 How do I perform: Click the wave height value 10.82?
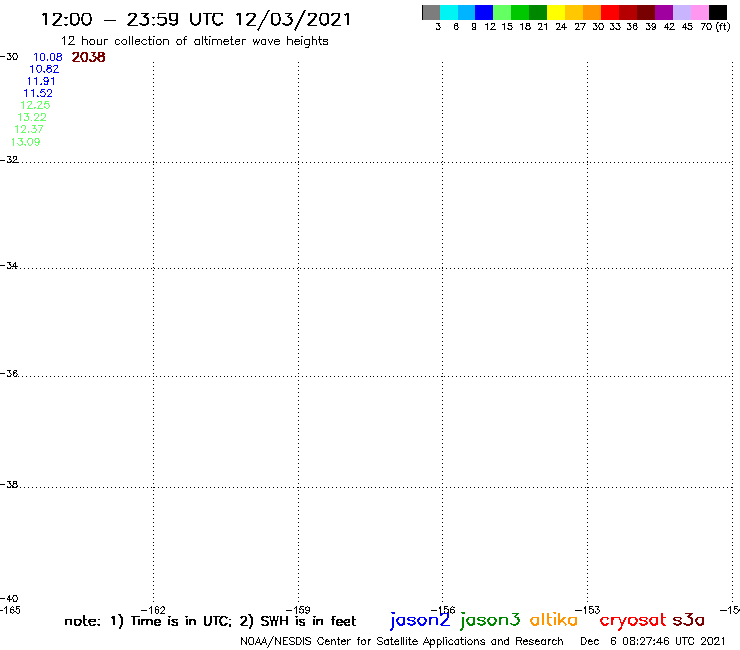44,69
